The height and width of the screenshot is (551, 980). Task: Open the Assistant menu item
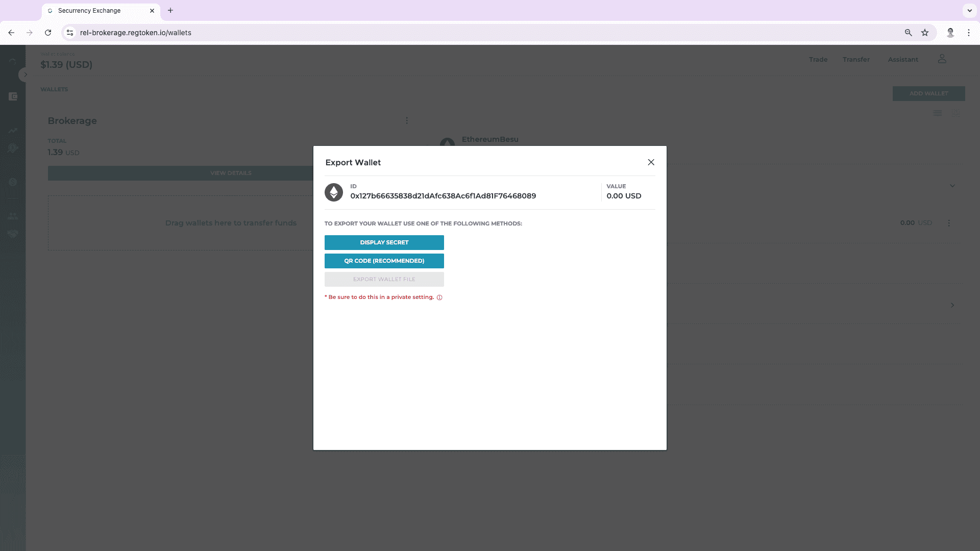[x=903, y=60]
